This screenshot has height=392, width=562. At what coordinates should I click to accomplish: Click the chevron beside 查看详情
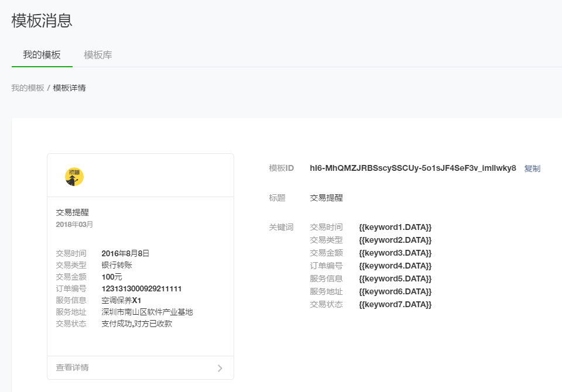coord(220,369)
